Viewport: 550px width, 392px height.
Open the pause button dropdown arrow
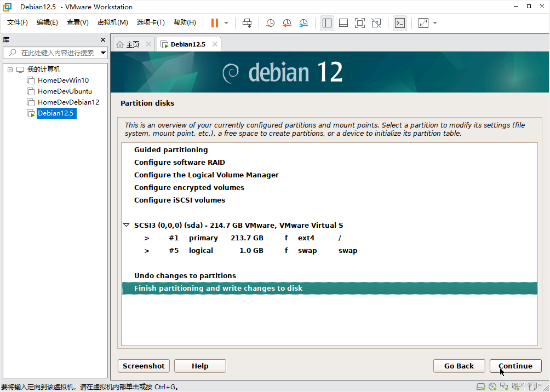(225, 22)
